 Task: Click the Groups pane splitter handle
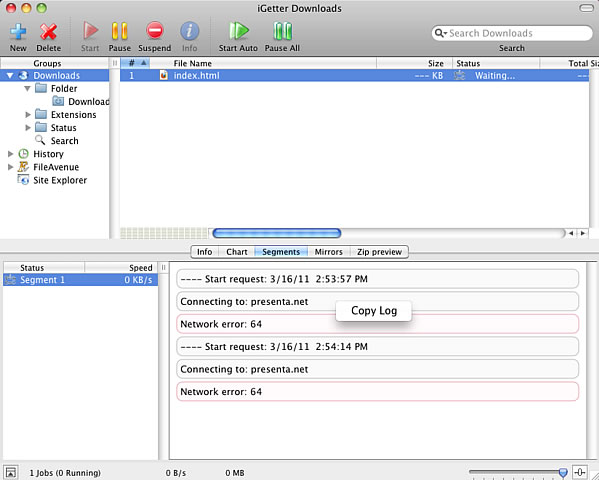[115, 63]
